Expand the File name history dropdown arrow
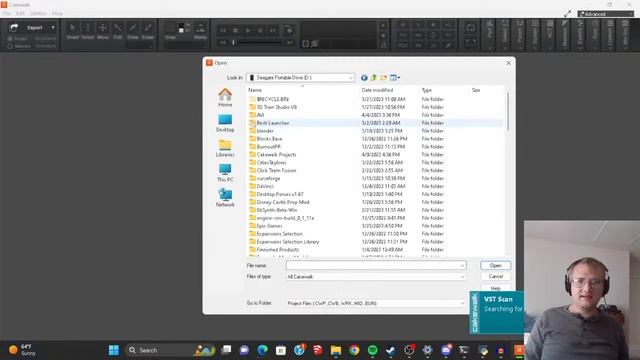The height and width of the screenshot is (360, 640). [x=462, y=266]
